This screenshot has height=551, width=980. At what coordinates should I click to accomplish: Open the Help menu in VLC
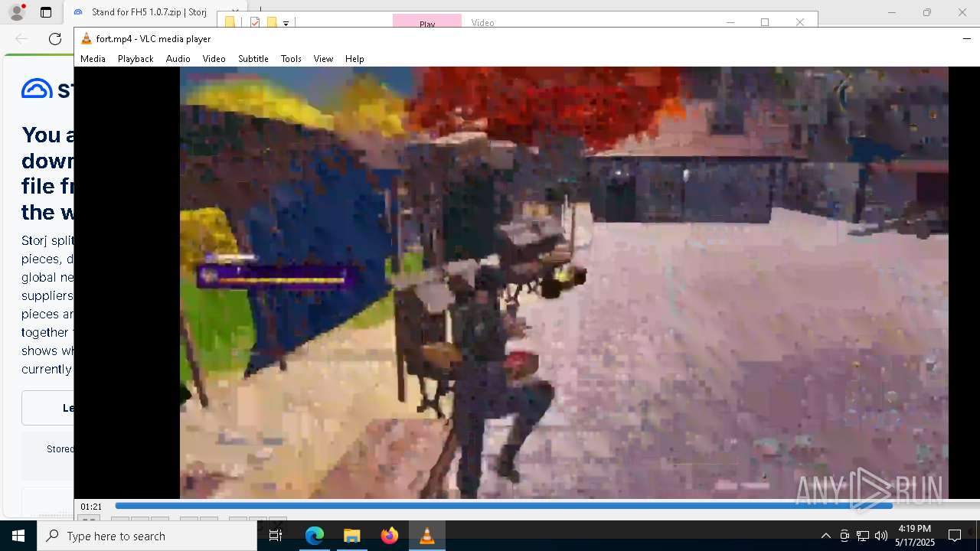(354, 59)
